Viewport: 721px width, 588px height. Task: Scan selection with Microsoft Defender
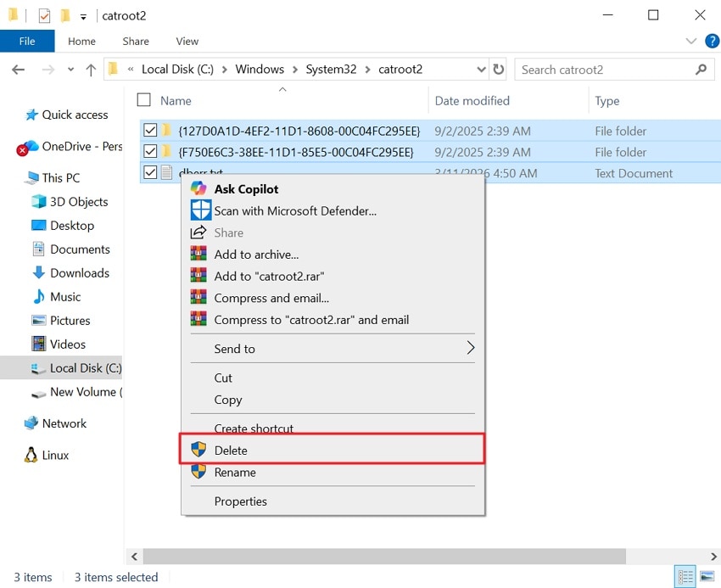(x=297, y=210)
